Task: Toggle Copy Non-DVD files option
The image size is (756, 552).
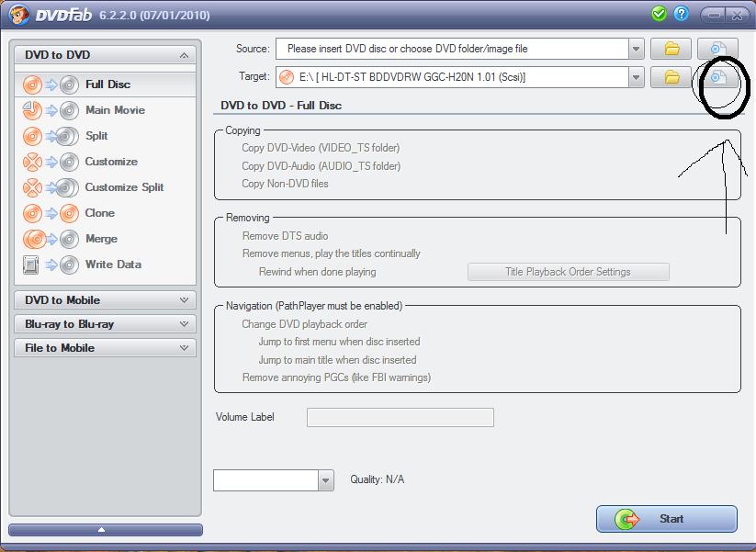Action: (285, 184)
